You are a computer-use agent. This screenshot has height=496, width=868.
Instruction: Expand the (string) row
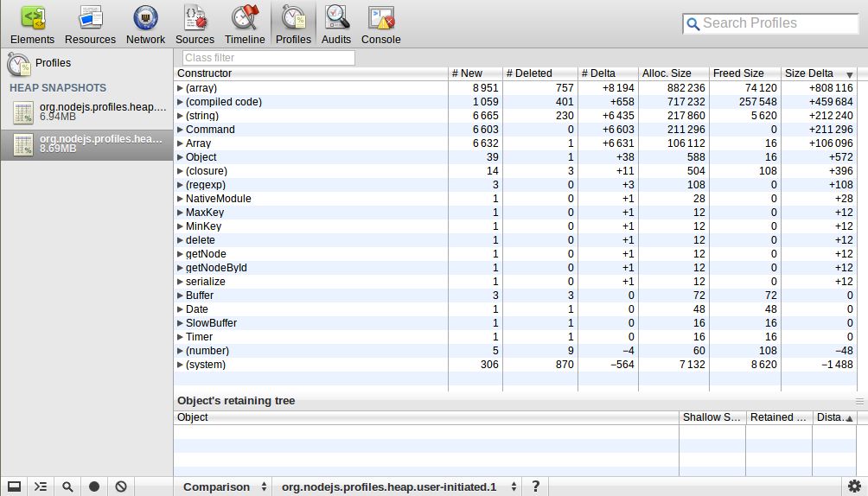click(180, 116)
